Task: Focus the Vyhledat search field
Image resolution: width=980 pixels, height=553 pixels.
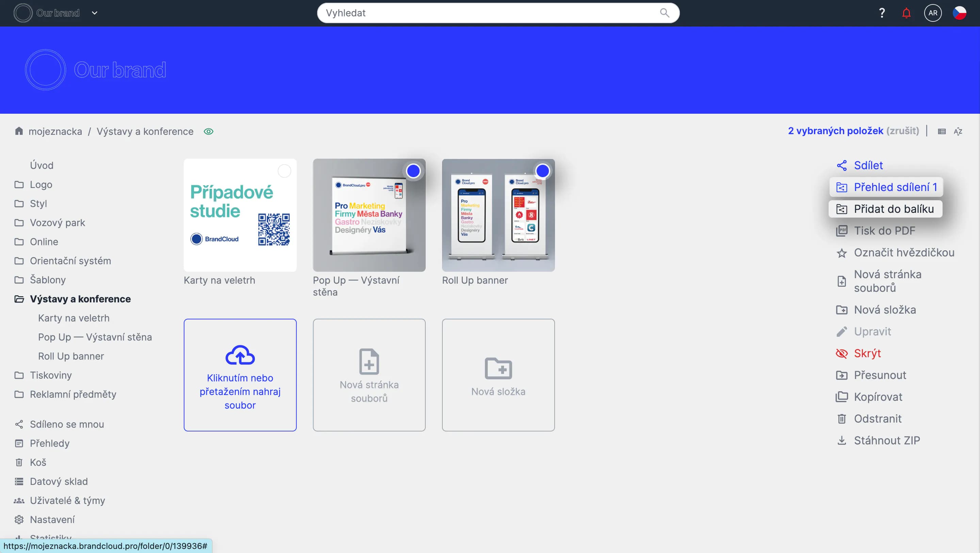Action: tap(487, 13)
